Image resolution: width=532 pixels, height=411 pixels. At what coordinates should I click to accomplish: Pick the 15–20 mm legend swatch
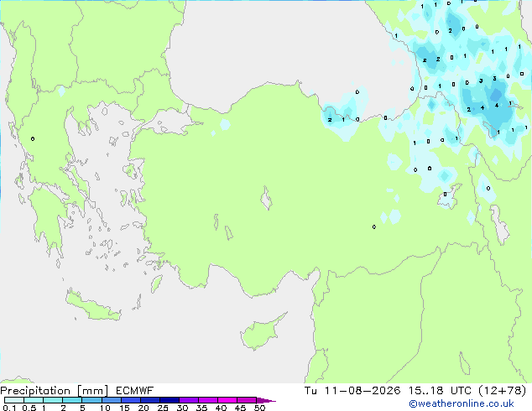130,400
